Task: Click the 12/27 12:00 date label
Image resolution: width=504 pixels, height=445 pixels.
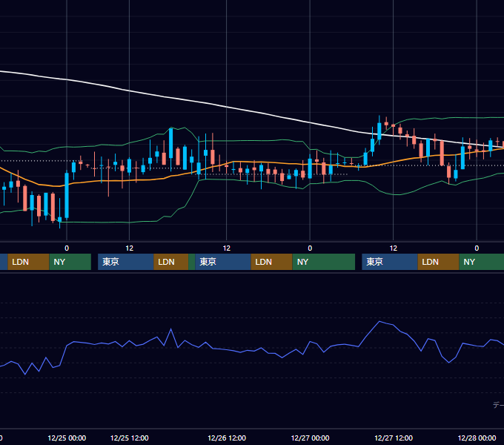Action: click(394, 438)
